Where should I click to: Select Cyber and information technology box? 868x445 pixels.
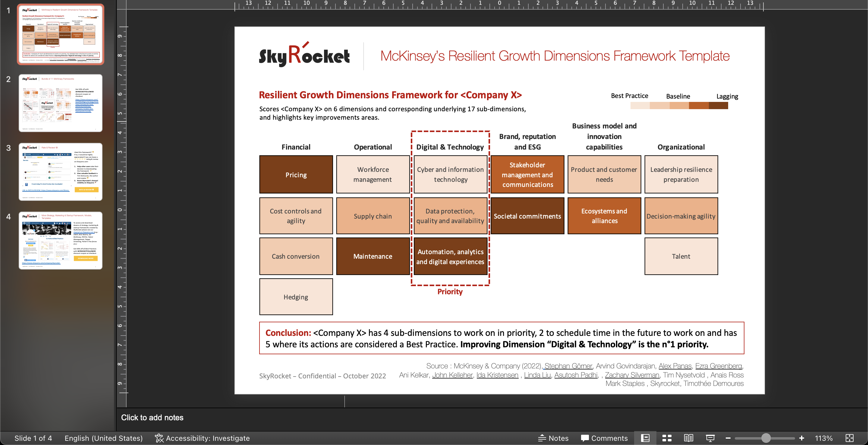click(x=451, y=174)
